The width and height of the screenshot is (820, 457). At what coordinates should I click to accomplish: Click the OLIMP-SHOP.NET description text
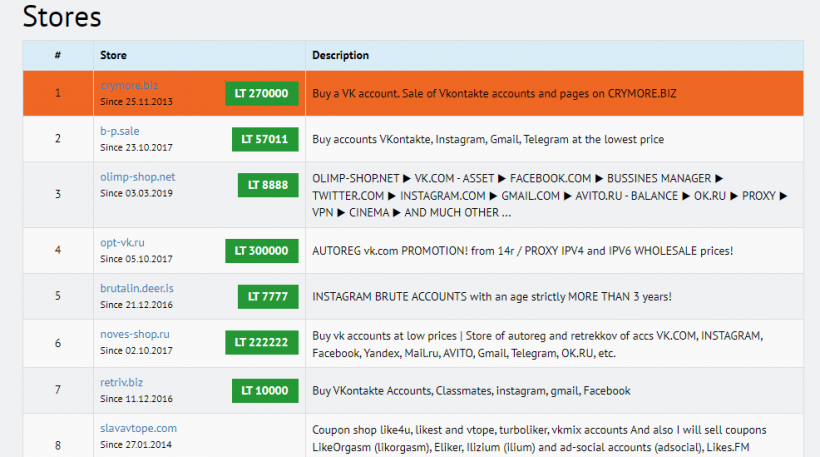pos(550,196)
